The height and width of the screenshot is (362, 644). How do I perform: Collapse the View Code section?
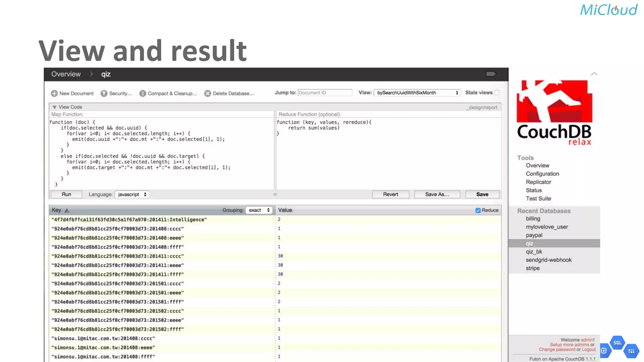(55, 107)
